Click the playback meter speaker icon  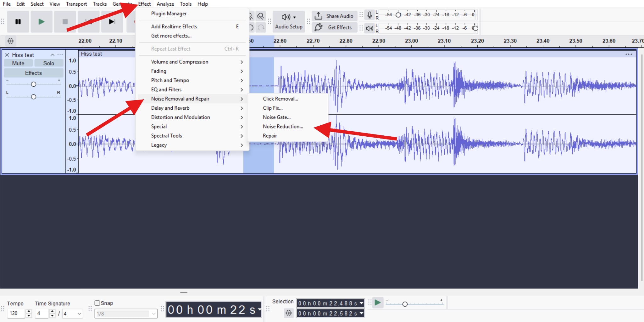(x=369, y=28)
